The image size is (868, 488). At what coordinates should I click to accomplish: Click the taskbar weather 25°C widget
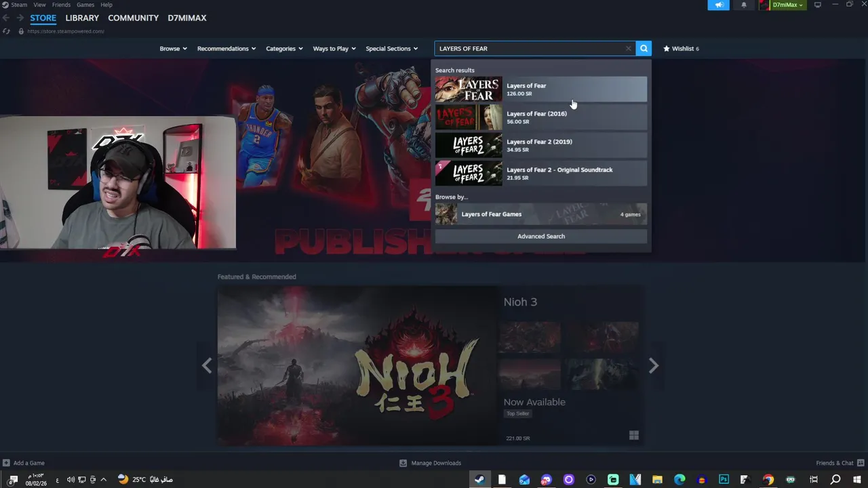point(146,479)
